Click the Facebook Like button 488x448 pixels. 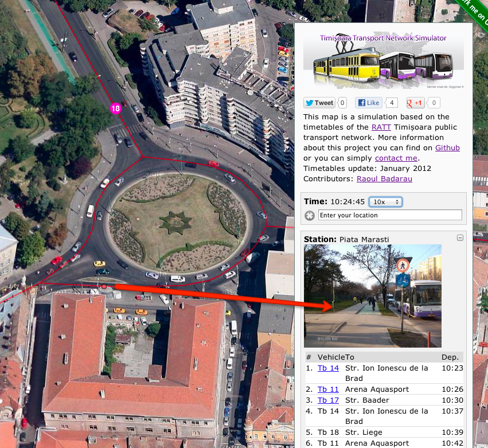point(369,103)
